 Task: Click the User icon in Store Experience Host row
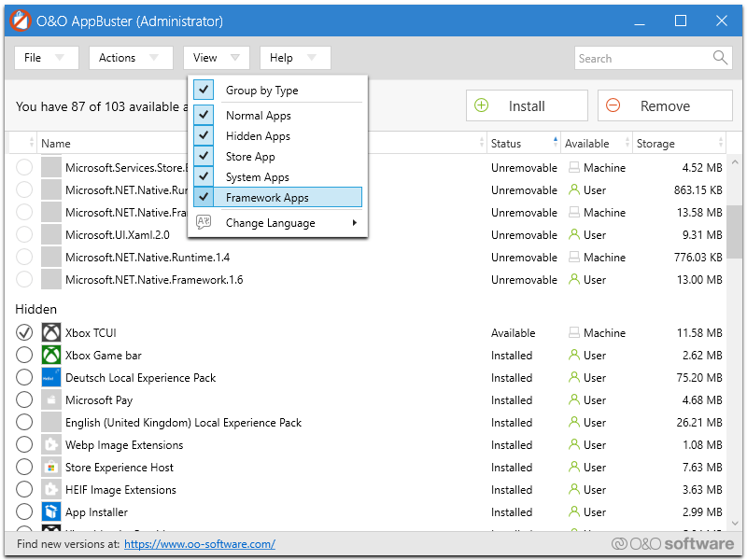574,467
